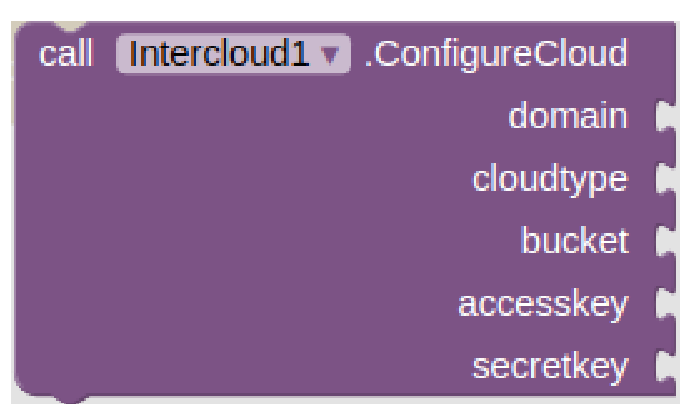
Task: Click the accesskey input socket
Action: click(x=666, y=304)
